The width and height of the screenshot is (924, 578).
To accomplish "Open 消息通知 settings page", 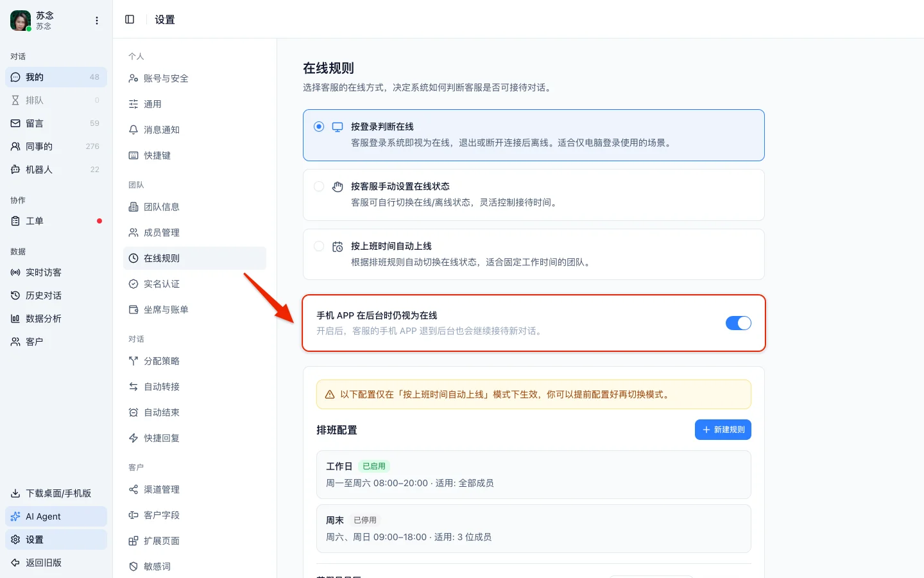I will 194,130.
